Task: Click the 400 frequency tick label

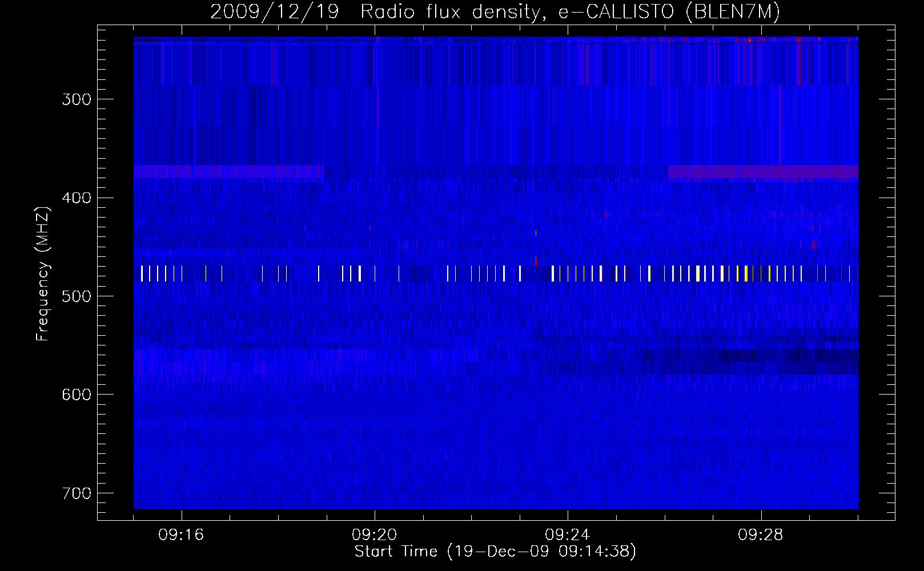Action: 77,198
